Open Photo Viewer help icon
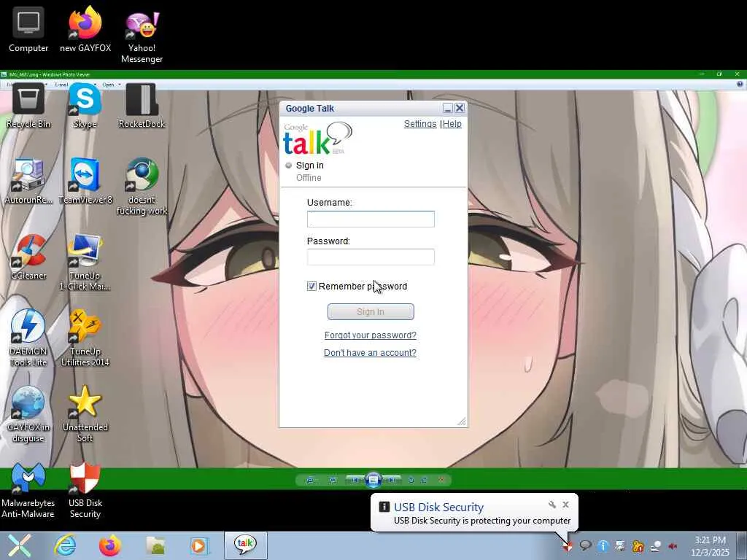The height and width of the screenshot is (560, 747). point(740,85)
